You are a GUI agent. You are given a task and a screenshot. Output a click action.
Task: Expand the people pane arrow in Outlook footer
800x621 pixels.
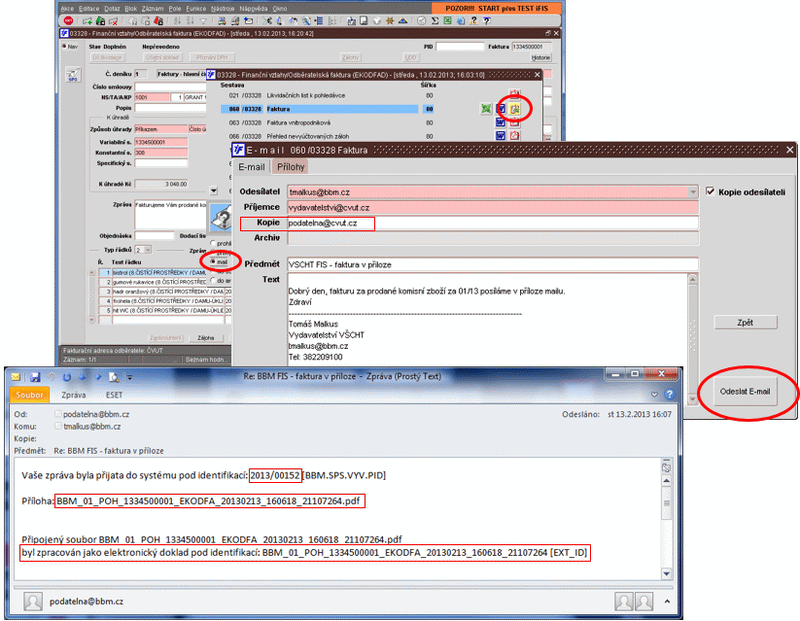pyautogui.click(x=667, y=602)
